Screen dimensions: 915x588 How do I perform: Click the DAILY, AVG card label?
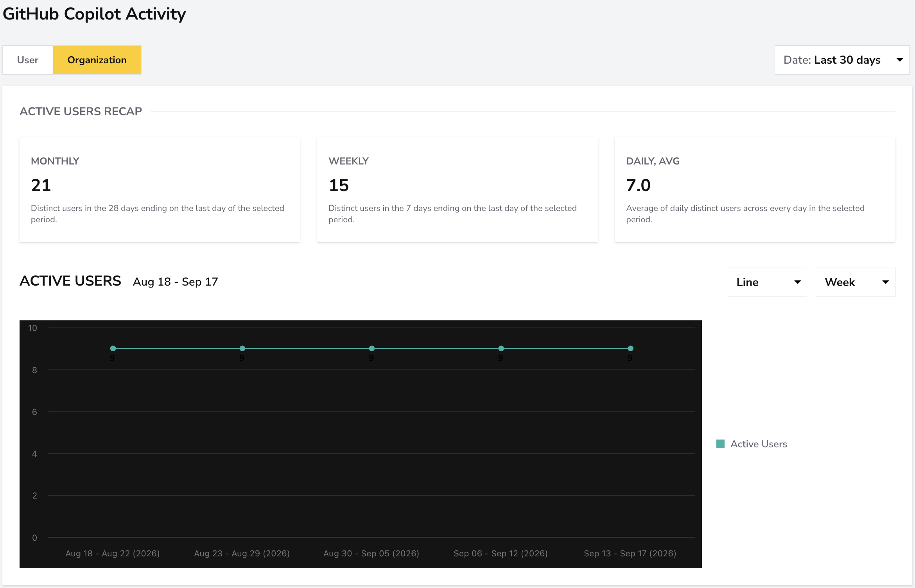[x=653, y=161]
